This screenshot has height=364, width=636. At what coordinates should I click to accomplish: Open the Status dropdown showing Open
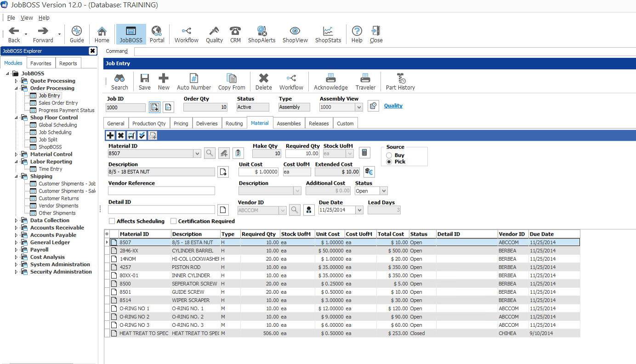pos(384,191)
